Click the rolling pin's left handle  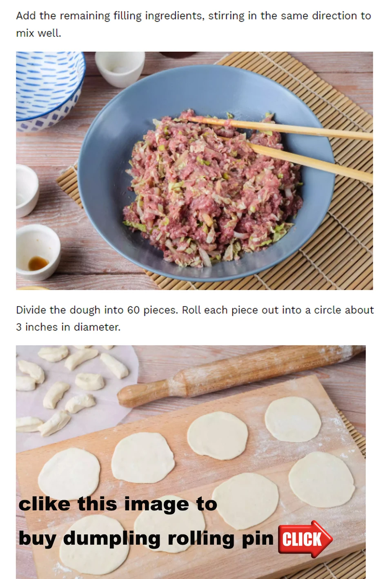(143, 393)
